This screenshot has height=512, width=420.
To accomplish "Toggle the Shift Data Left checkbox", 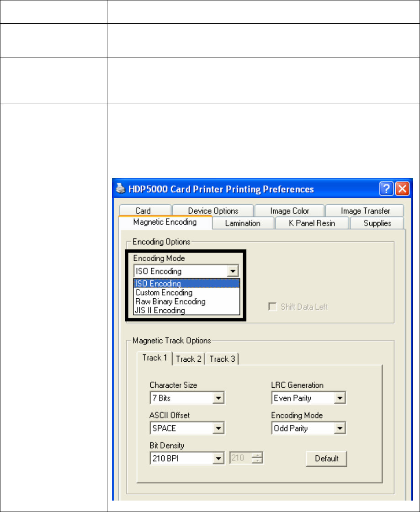I will (x=272, y=306).
